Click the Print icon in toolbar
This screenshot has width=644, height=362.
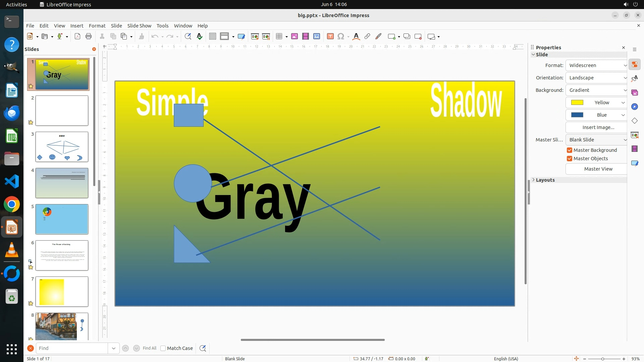[89, 37]
